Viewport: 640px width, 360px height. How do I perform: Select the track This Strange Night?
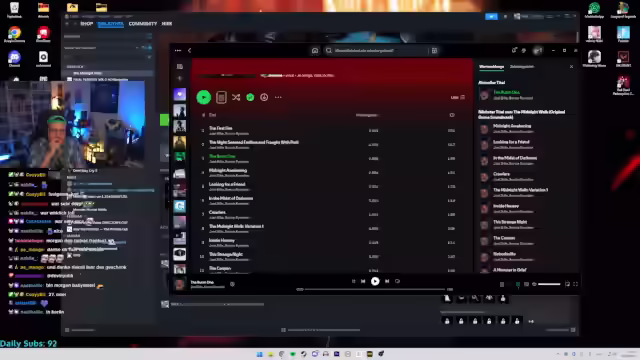(x=226, y=254)
